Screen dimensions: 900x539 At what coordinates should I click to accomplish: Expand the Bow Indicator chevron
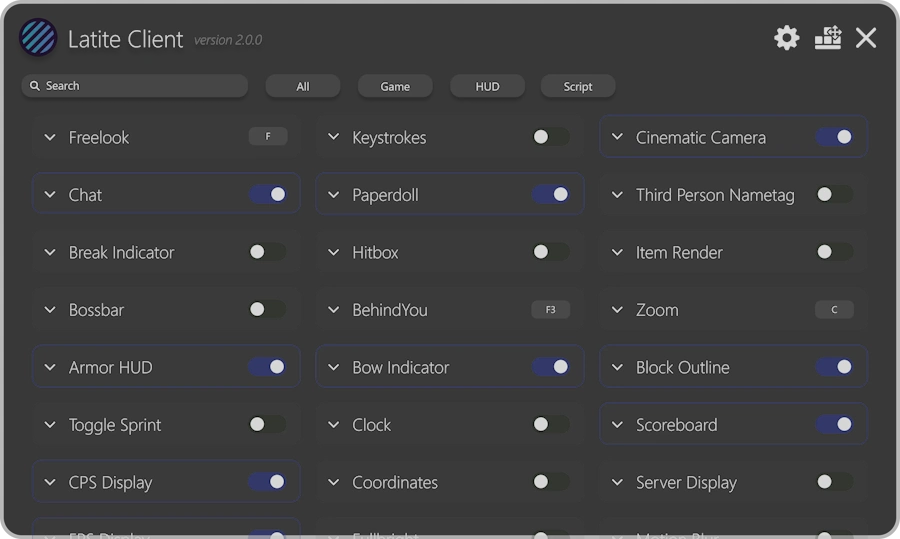333,367
